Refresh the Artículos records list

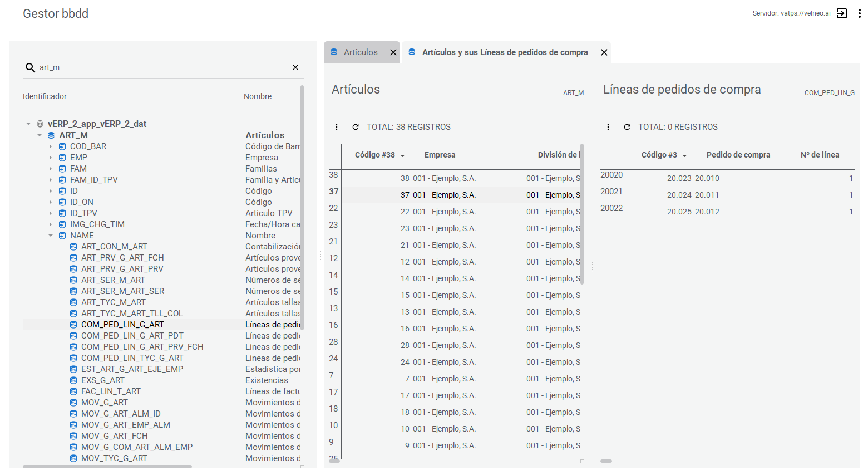tap(356, 127)
